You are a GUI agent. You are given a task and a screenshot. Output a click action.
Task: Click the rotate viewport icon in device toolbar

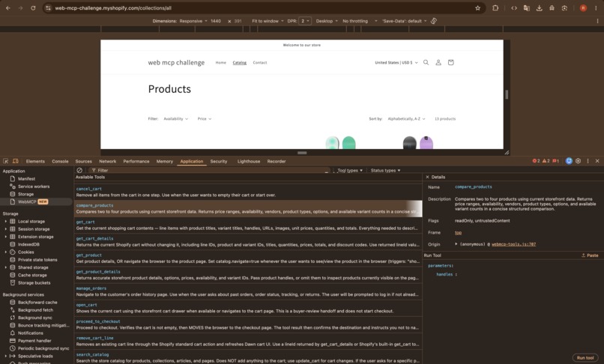[x=434, y=21]
